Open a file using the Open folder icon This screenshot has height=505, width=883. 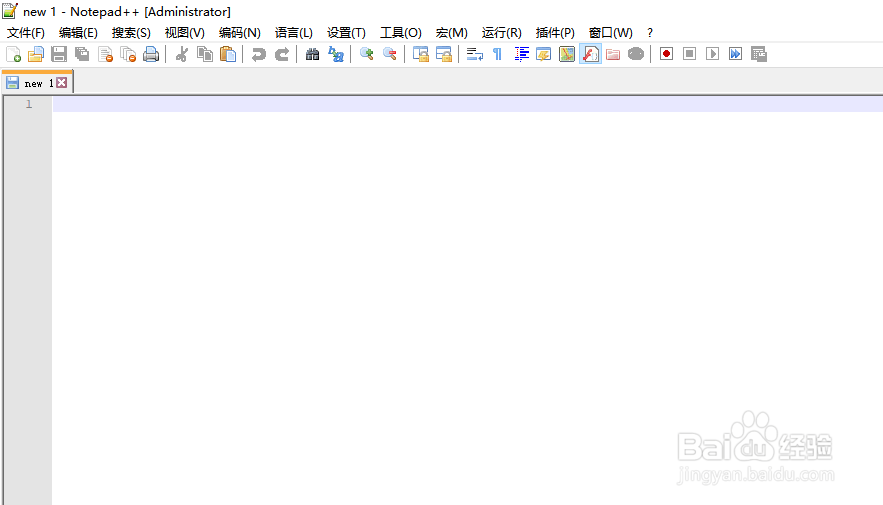36,54
